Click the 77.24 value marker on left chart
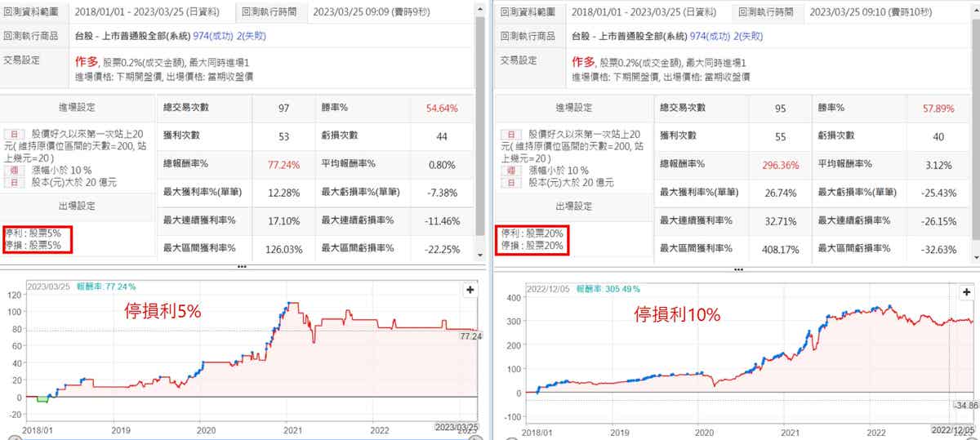 (470, 336)
